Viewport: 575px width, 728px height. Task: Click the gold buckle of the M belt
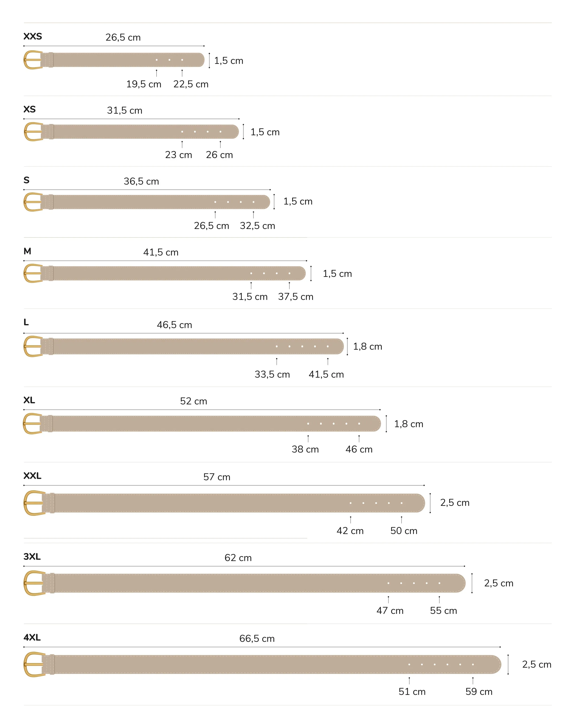coord(33,273)
